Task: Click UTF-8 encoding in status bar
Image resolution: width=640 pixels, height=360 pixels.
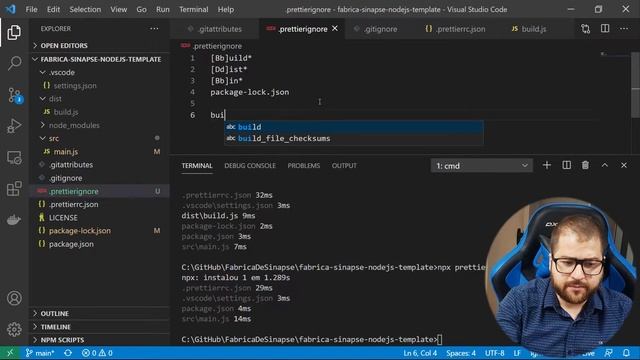Action: point(495,353)
